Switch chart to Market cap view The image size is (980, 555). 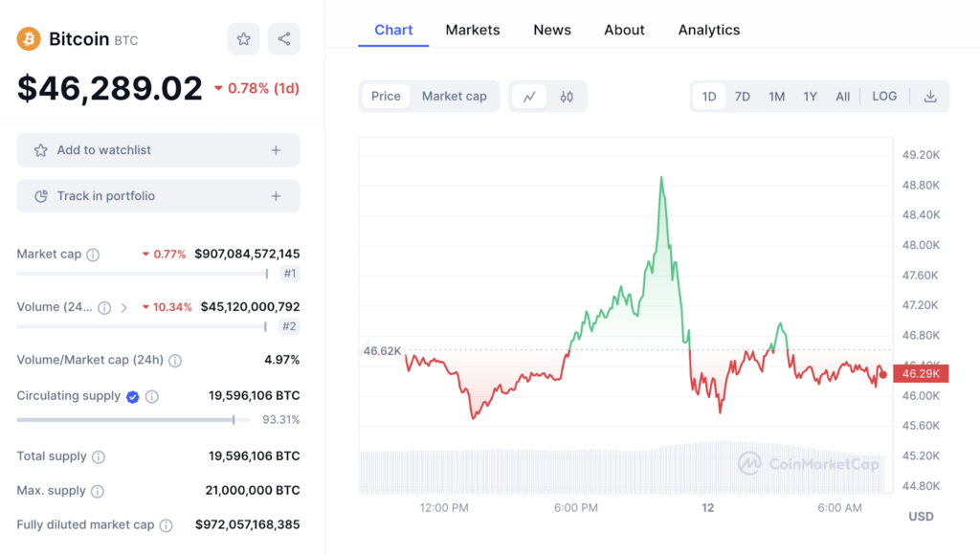[454, 97]
